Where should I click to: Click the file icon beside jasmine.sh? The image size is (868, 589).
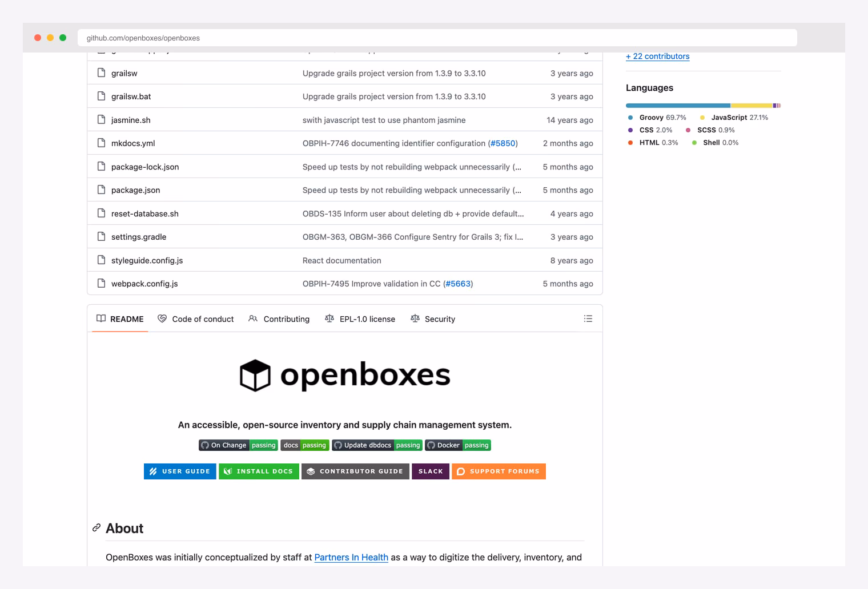click(101, 119)
